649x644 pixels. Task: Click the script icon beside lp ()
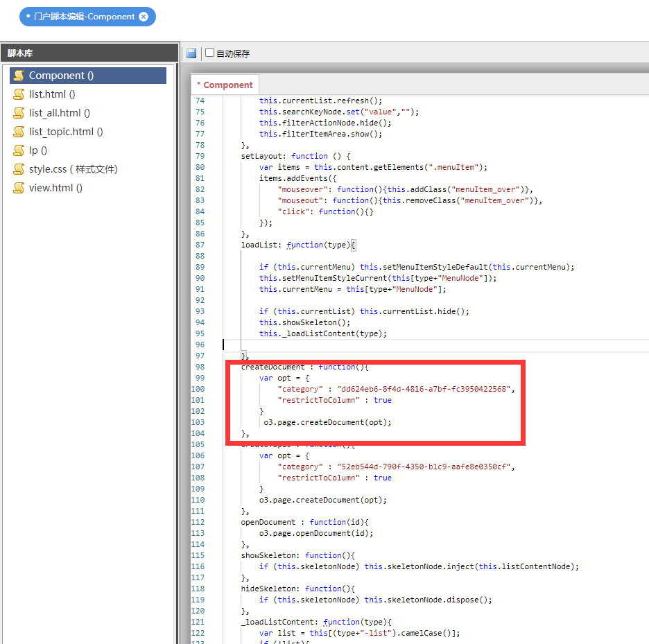[x=19, y=150]
